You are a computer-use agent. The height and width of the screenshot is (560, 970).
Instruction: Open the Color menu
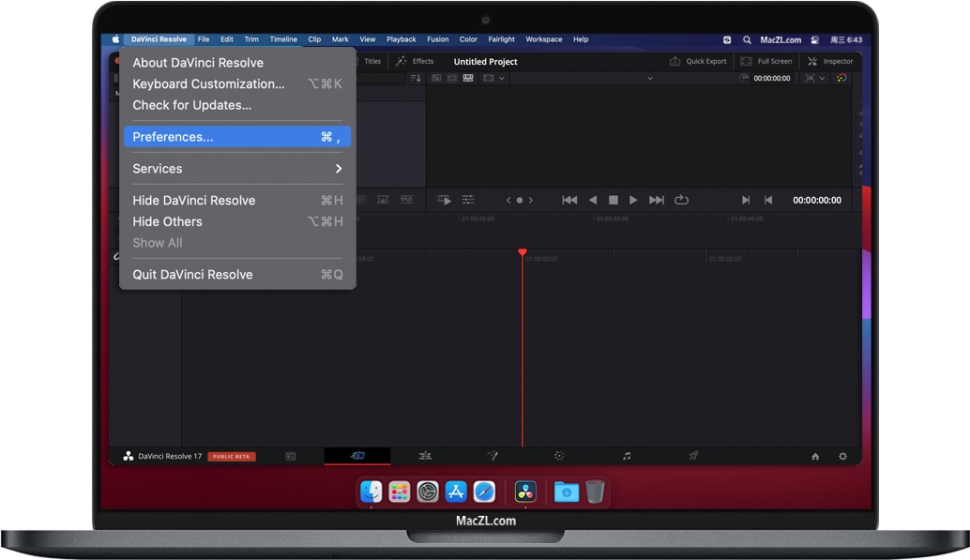point(468,39)
